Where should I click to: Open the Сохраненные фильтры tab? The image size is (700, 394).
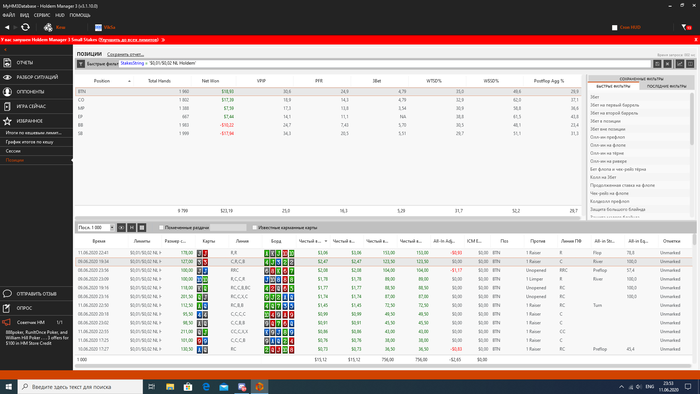coord(641,79)
